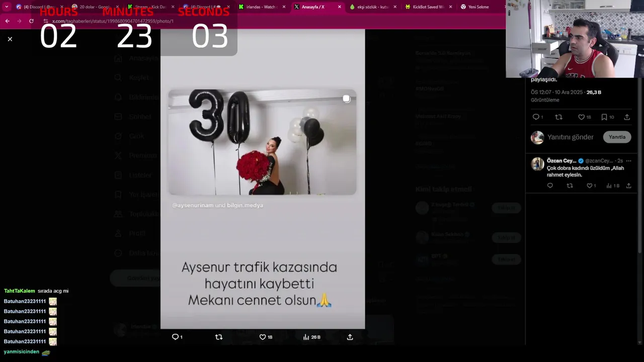Click the '26,3 B' view count

pos(594,93)
